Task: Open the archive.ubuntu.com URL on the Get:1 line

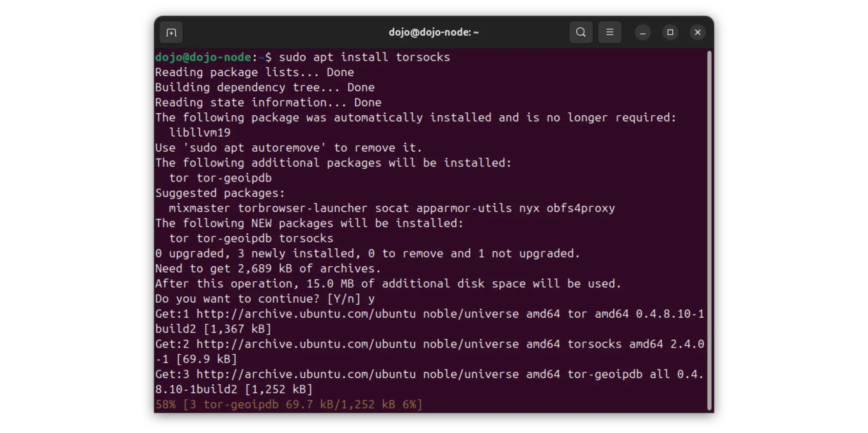Action: pyautogui.click(x=306, y=314)
